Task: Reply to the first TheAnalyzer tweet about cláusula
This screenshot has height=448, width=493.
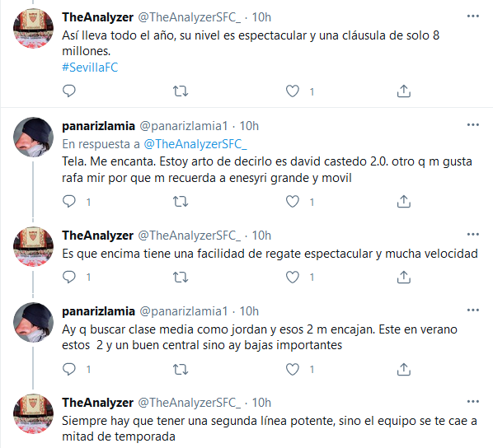Action: pos(69,91)
